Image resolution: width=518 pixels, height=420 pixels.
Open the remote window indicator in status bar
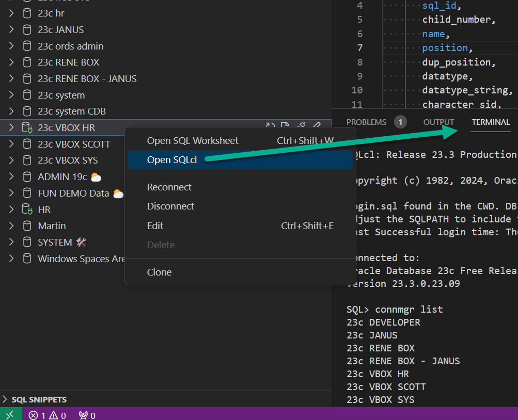[10, 415]
